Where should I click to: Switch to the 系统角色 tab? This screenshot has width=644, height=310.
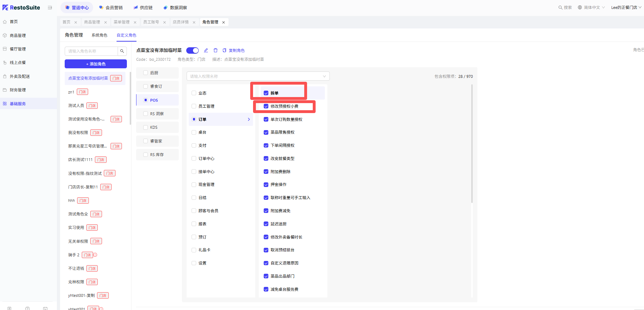pos(99,35)
